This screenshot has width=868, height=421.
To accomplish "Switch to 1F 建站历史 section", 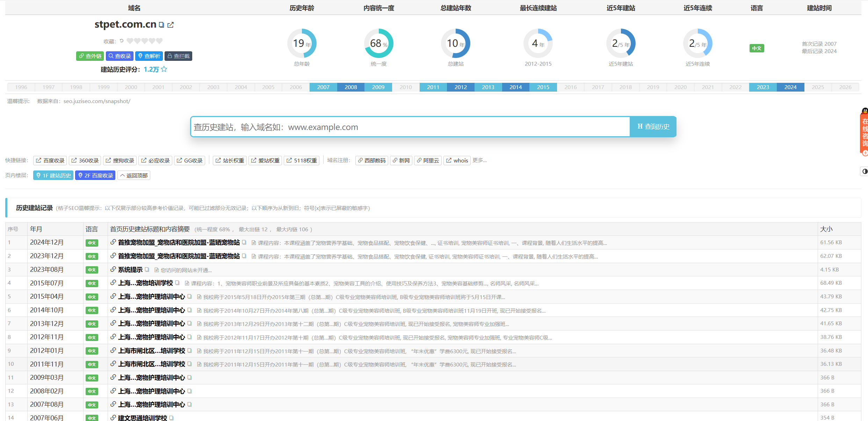I will click(x=53, y=175).
